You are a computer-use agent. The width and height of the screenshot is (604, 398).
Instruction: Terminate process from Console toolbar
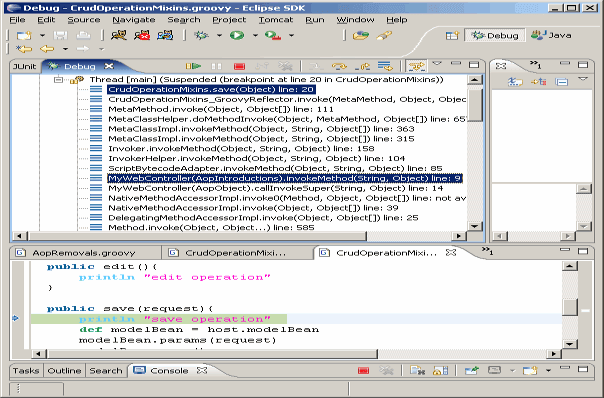[x=363, y=371]
